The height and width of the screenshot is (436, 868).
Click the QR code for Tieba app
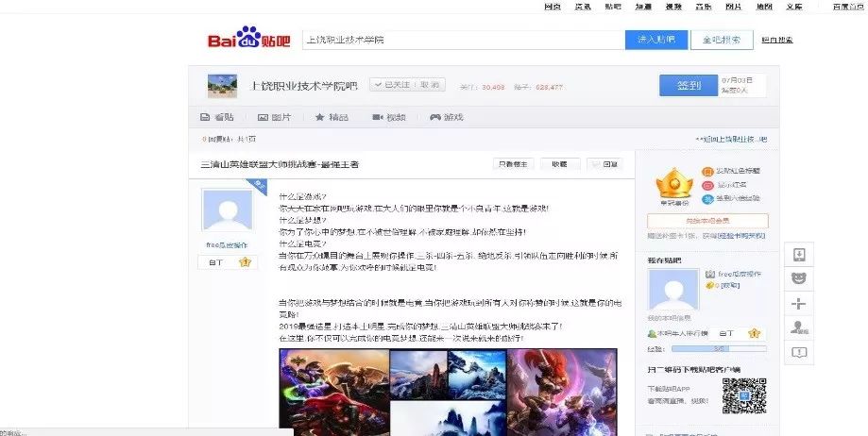(744, 396)
